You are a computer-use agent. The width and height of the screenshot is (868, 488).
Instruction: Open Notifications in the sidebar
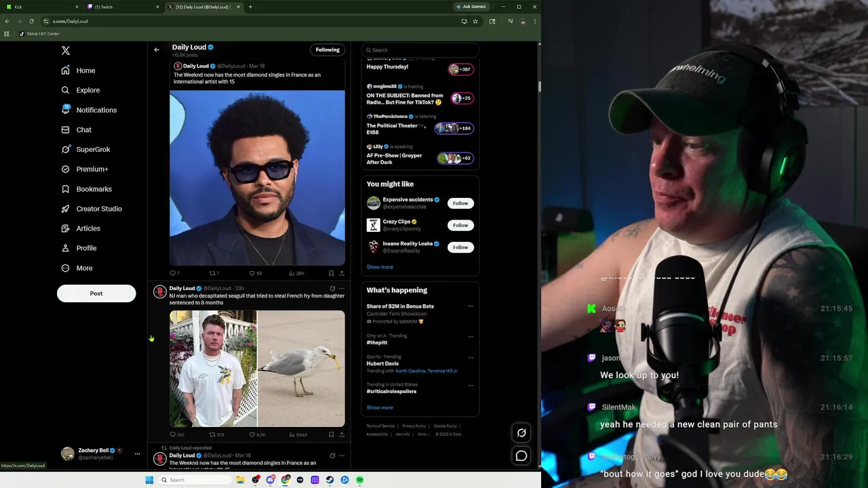click(x=89, y=110)
